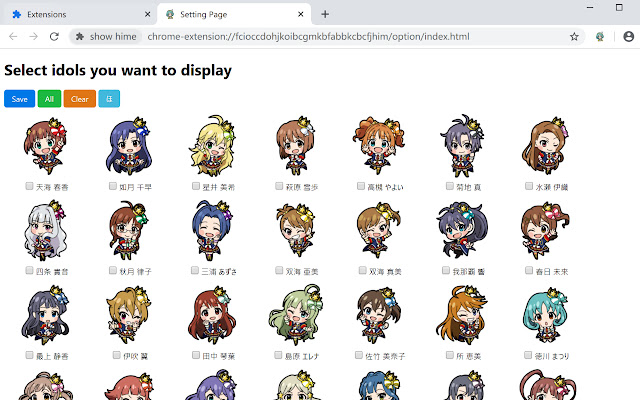Tick the 双海 真美 checkbox
The height and width of the screenshot is (400, 640).
(362, 270)
